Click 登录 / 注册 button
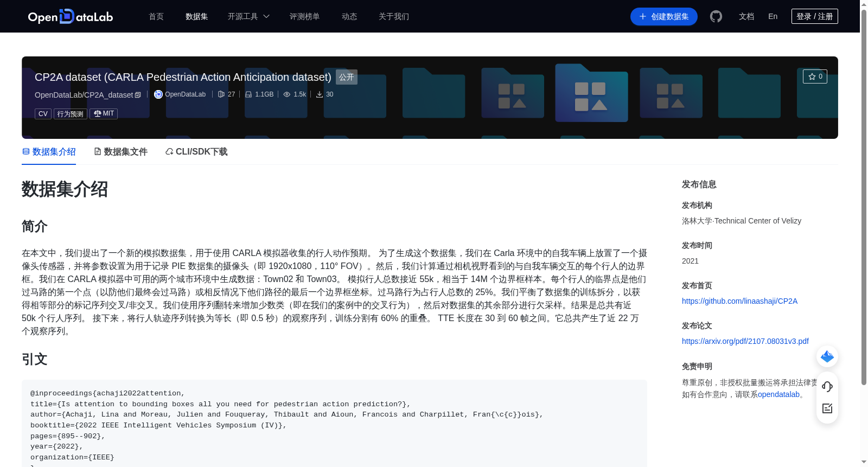The width and height of the screenshot is (868, 467). pyautogui.click(x=815, y=16)
